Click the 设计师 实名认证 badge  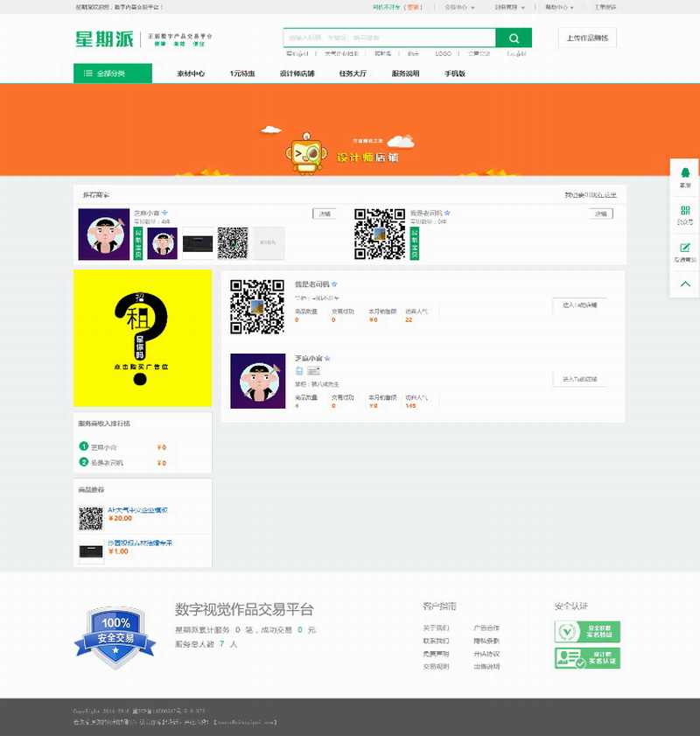(x=587, y=658)
